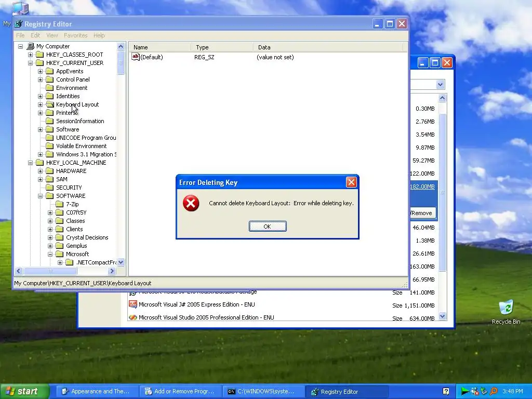
Task: Click the tree pane scroll-down arrow
Action: [x=121, y=262]
